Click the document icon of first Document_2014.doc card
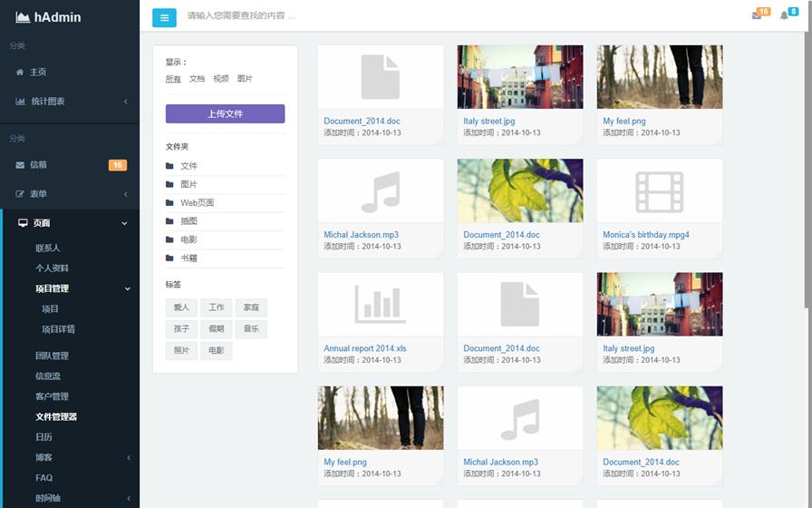This screenshot has width=812, height=508. point(381,77)
